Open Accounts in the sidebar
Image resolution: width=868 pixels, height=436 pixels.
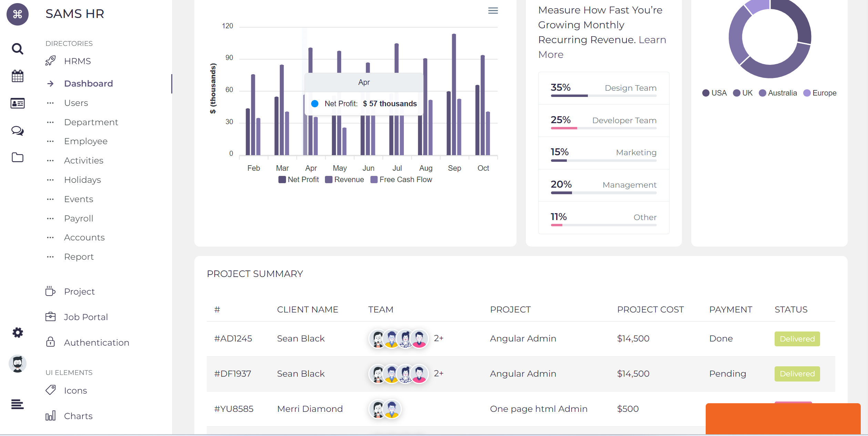(84, 237)
